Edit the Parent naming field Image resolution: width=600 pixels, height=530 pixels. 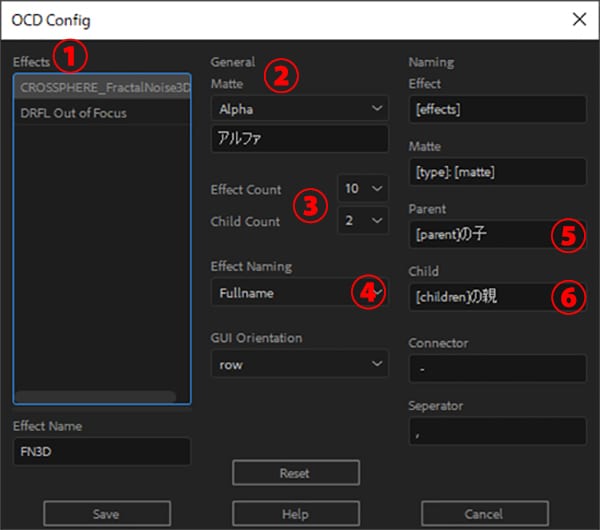pos(480,236)
